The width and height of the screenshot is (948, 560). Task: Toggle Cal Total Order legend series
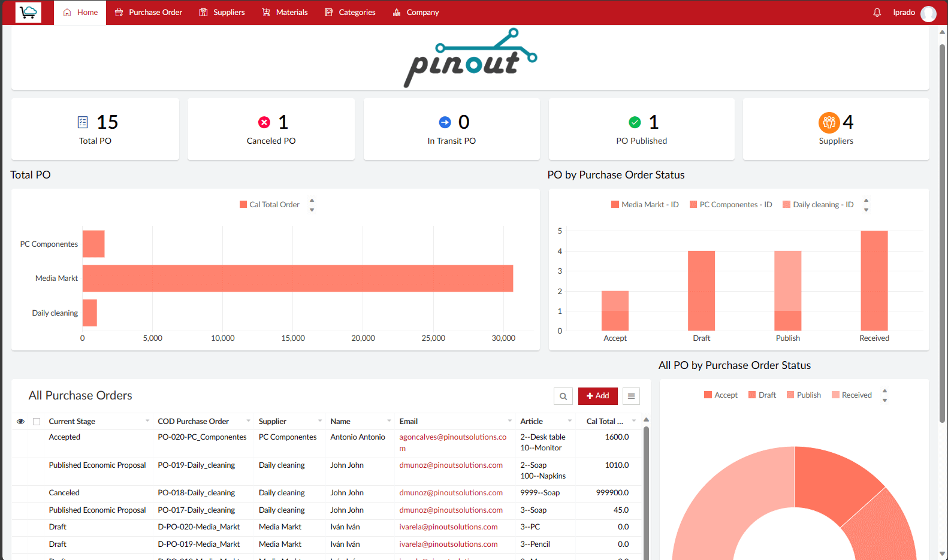[x=269, y=205]
